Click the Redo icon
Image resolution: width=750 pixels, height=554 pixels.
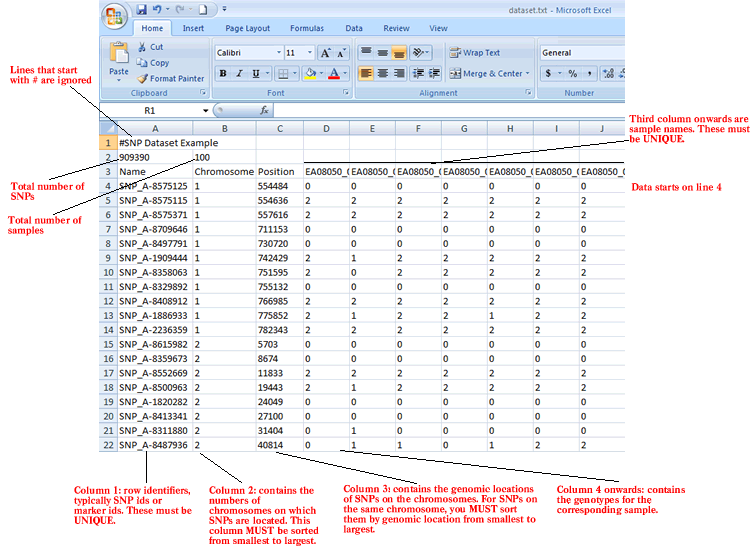coord(180,10)
